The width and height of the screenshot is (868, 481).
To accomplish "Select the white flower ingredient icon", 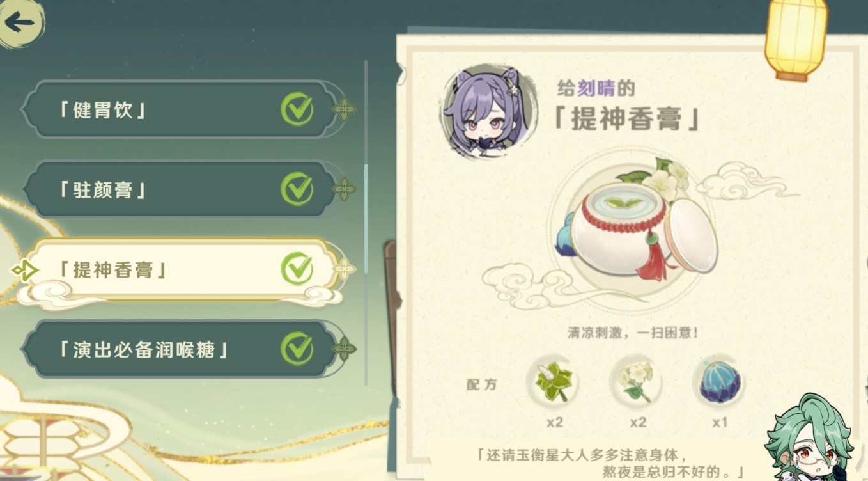I will tap(636, 383).
